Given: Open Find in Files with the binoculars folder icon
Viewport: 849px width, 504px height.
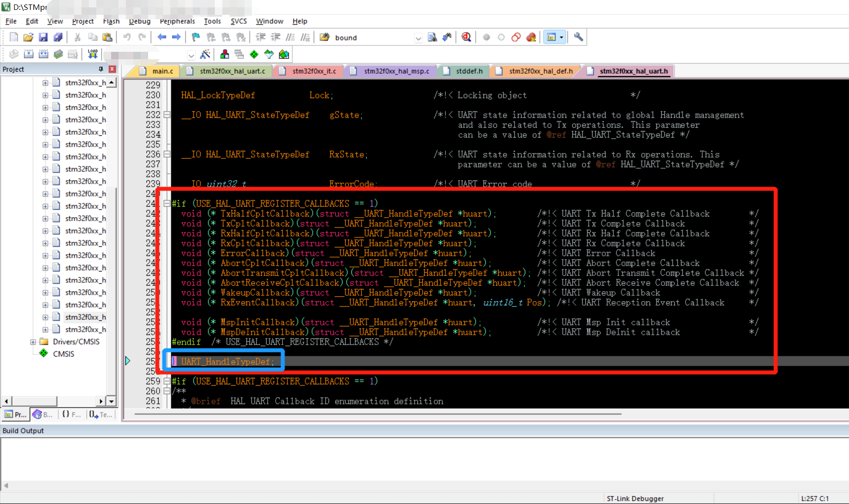Looking at the screenshot, I should [x=324, y=37].
